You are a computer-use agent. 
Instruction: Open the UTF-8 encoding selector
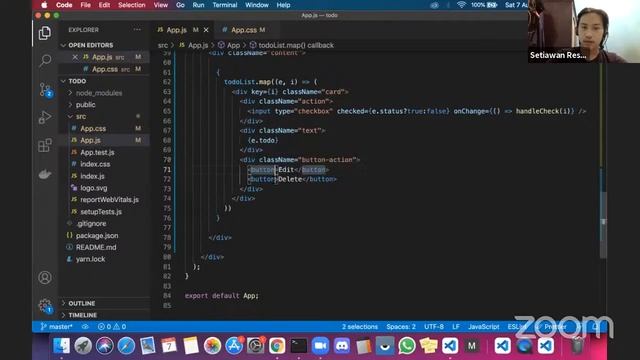pos(434,327)
